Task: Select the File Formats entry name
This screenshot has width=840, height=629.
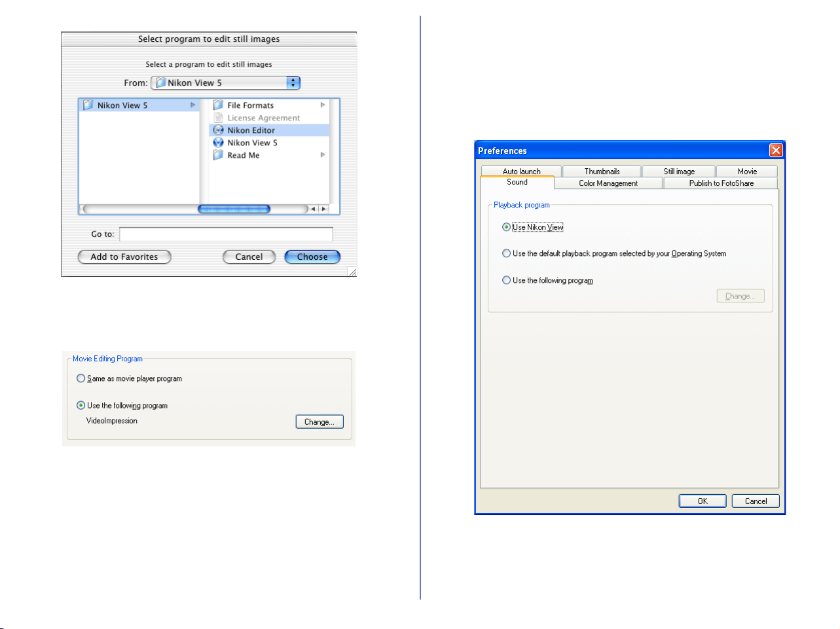Action: tap(250, 105)
